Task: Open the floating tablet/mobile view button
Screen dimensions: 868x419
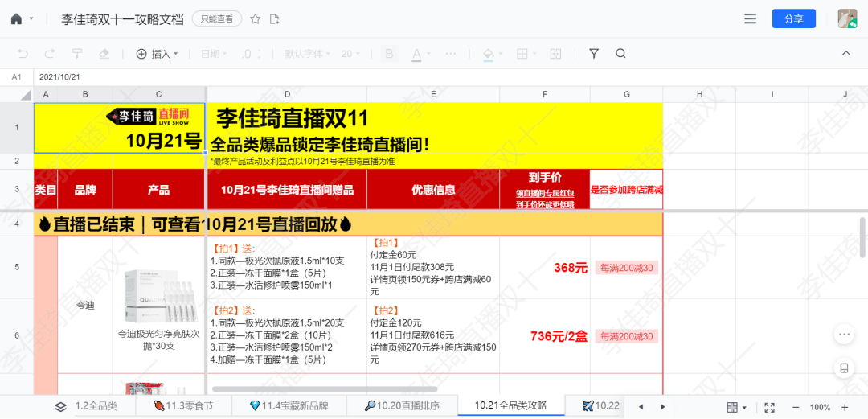Action: point(844,368)
